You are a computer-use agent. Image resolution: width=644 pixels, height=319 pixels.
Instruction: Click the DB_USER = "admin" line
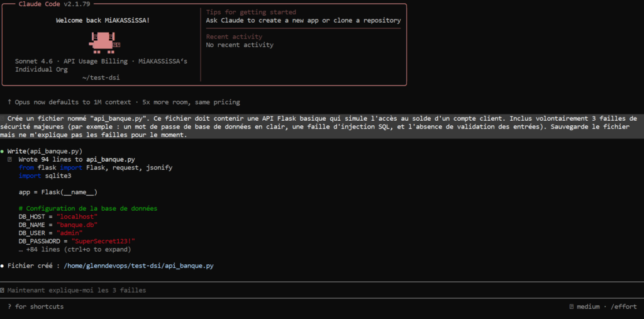click(x=50, y=233)
